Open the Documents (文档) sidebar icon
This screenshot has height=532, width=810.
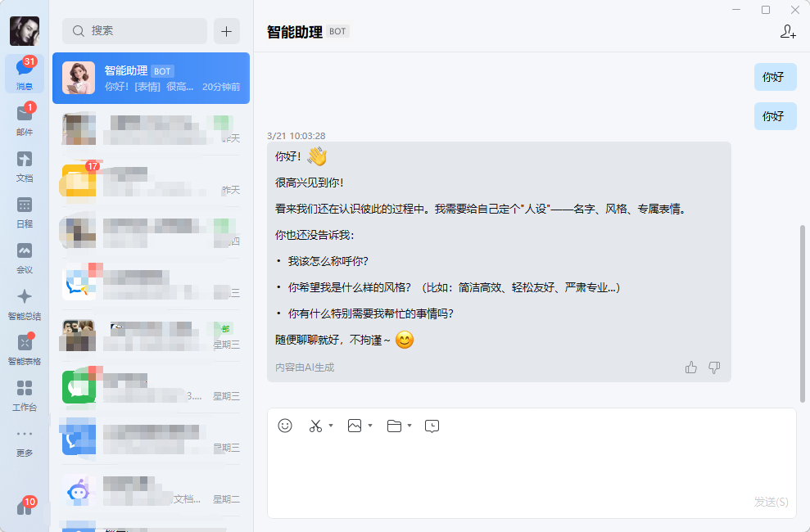tap(25, 166)
